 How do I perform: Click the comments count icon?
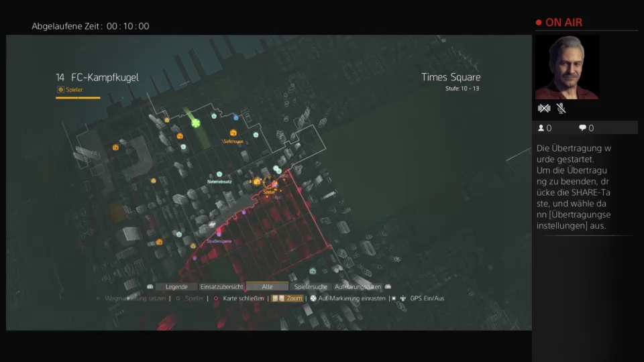583,128
